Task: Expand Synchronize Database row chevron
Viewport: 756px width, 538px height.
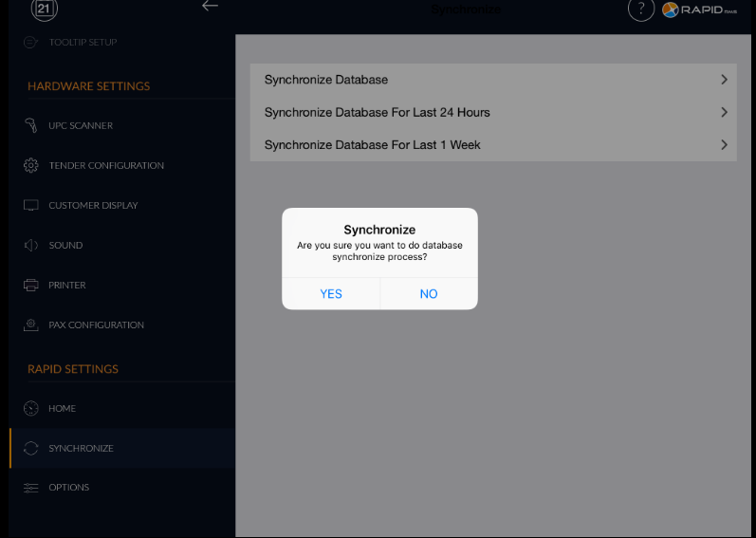Action: tap(724, 80)
